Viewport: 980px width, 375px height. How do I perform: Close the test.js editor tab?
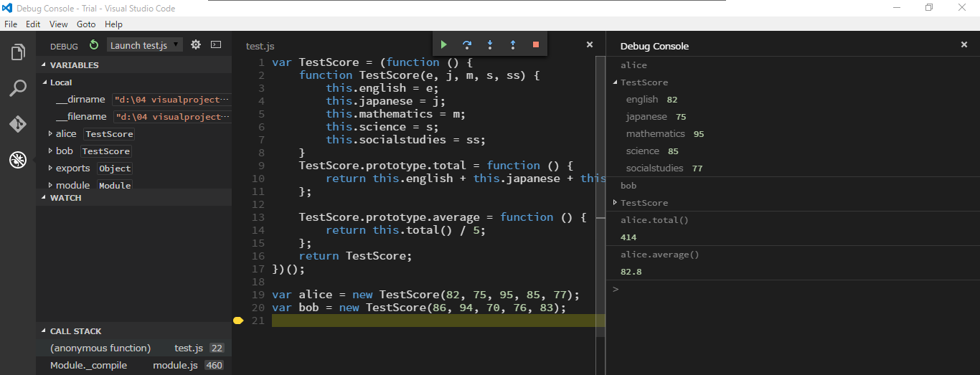pos(590,44)
